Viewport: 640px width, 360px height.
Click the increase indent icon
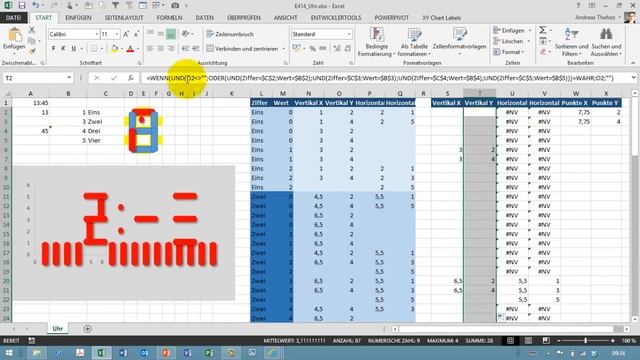click(x=196, y=49)
